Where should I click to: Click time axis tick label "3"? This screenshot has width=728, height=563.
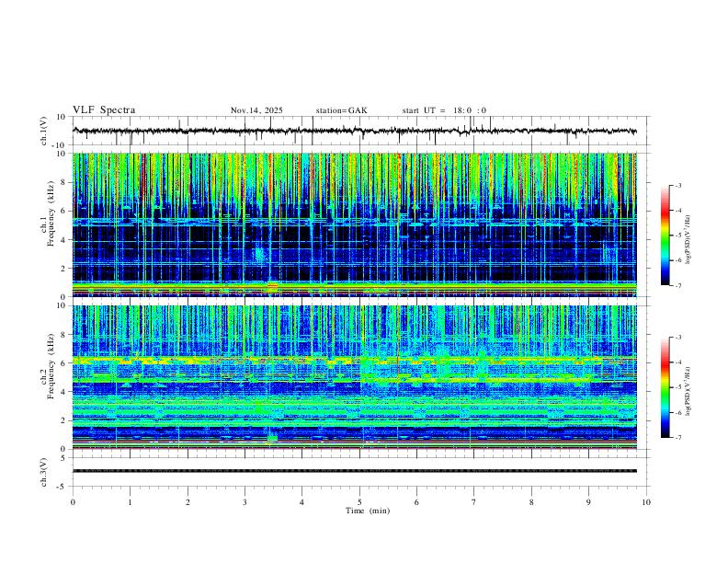245,502
